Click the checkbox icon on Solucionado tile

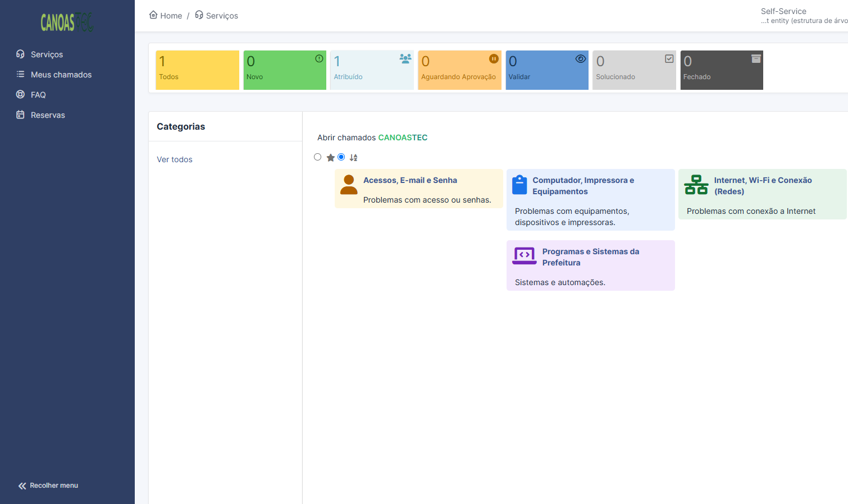(x=669, y=58)
